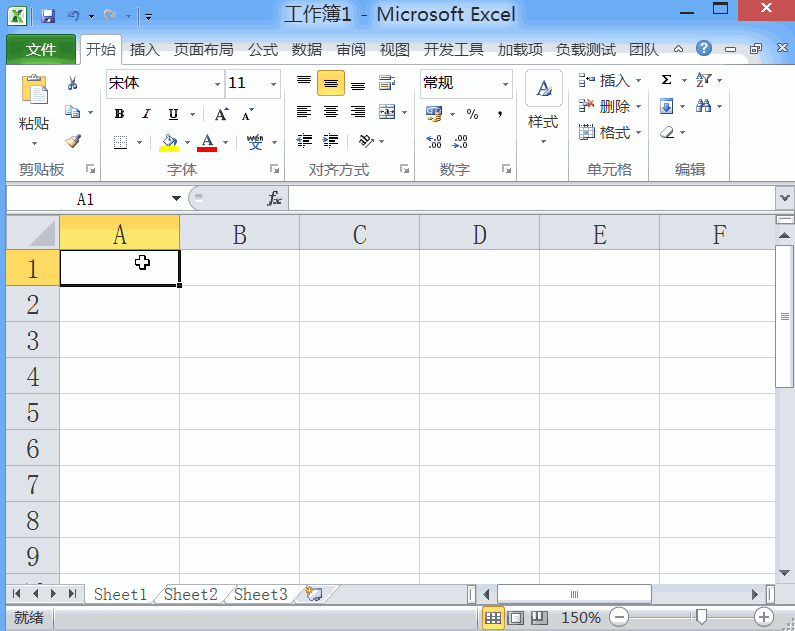Click the phonetic guide wén icon
This screenshot has height=631, width=795.
coord(255,142)
